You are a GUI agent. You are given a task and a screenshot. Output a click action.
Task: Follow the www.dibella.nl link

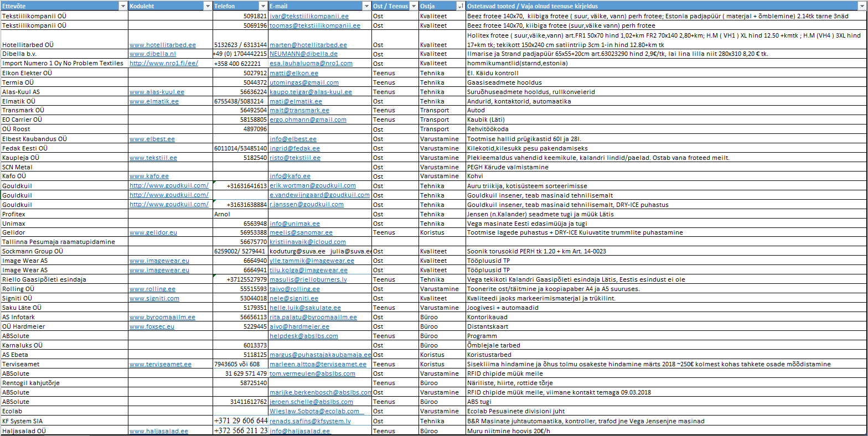(153, 54)
